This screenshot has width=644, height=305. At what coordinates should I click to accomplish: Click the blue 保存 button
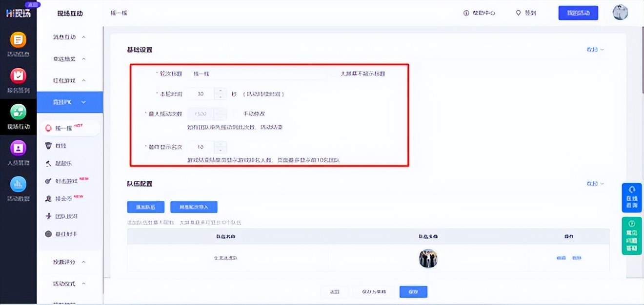click(413, 291)
